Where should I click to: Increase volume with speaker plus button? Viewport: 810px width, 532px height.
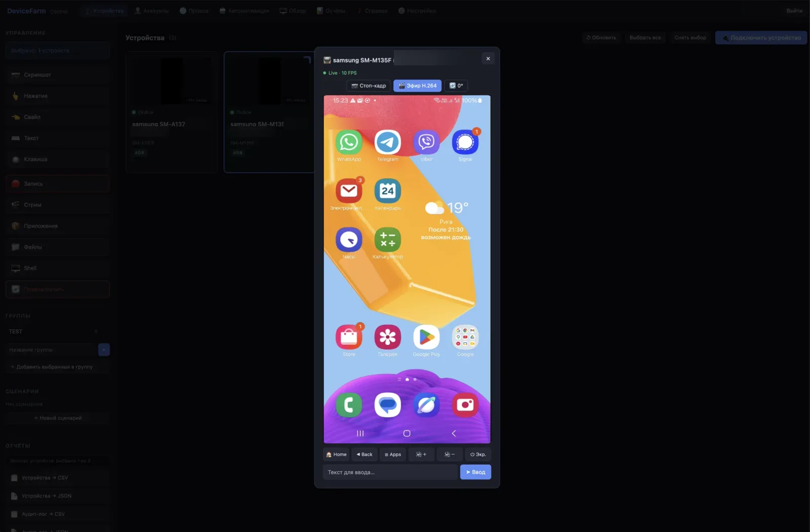pyautogui.click(x=421, y=454)
